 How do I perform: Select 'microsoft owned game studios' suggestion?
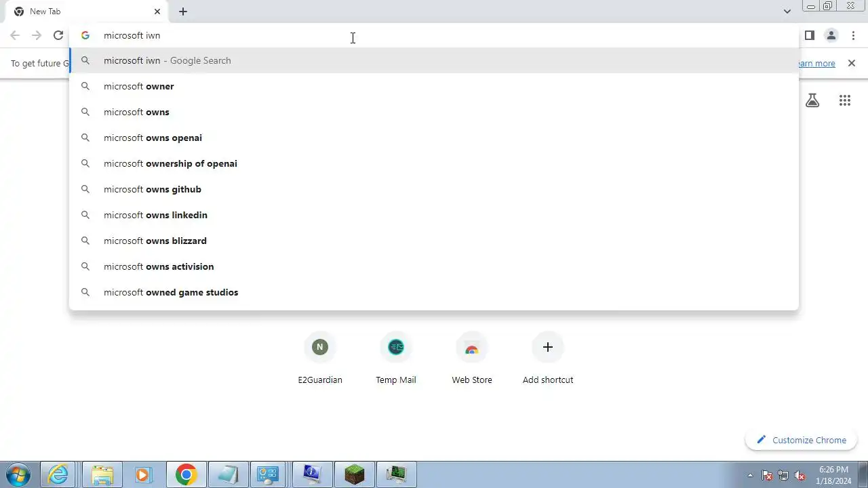click(x=434, y=292)
